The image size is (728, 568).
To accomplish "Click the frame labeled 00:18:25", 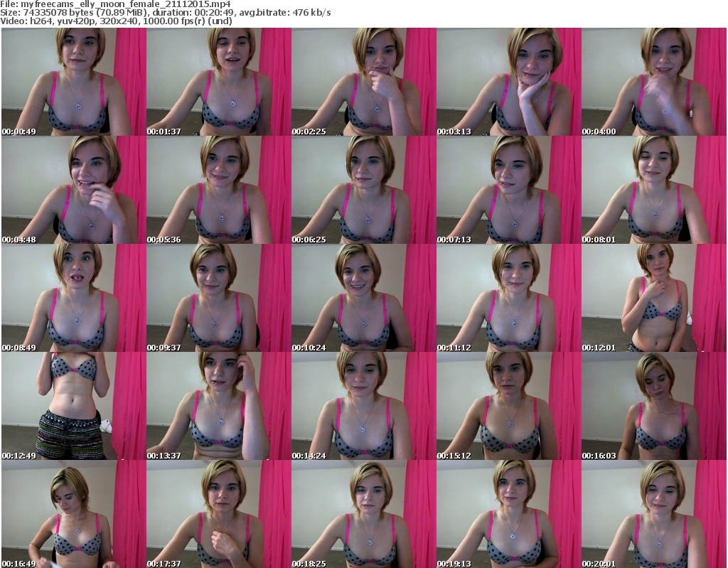I will coord(363,514).
